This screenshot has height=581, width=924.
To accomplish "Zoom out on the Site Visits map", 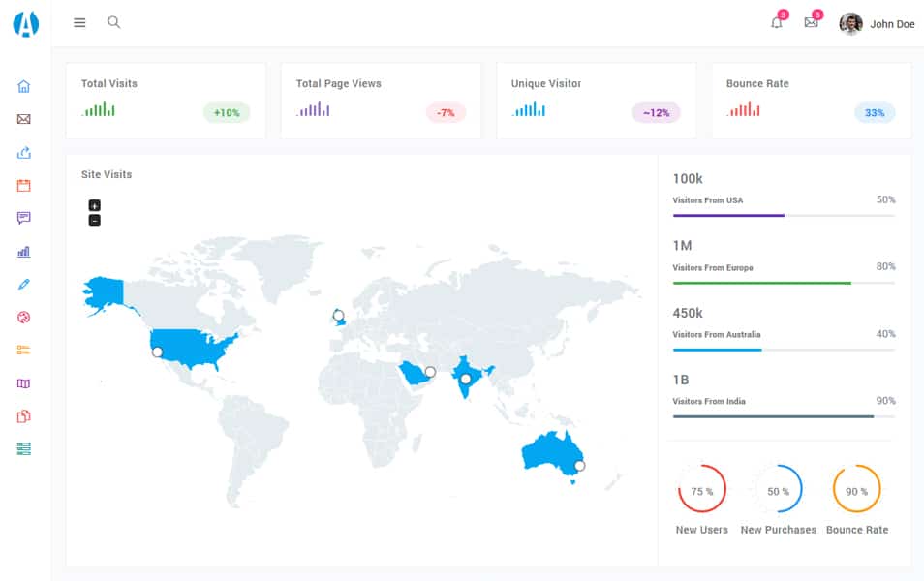I will 94,220.
